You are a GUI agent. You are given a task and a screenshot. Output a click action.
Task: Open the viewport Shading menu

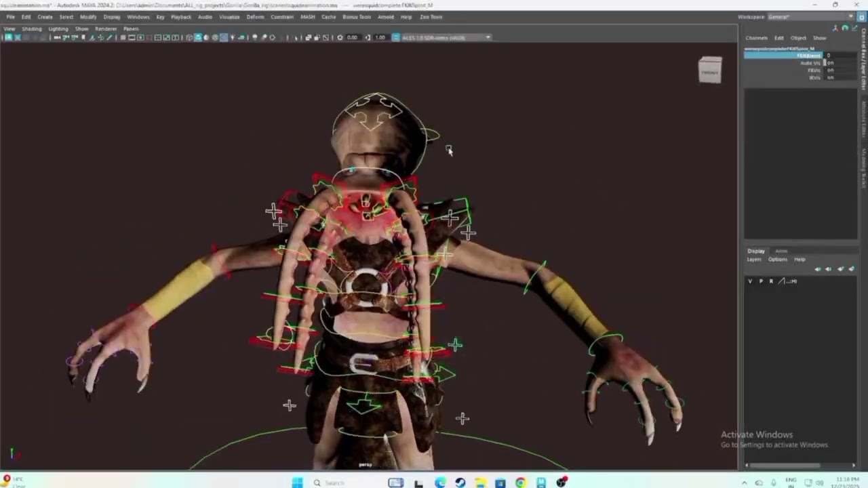32,29
